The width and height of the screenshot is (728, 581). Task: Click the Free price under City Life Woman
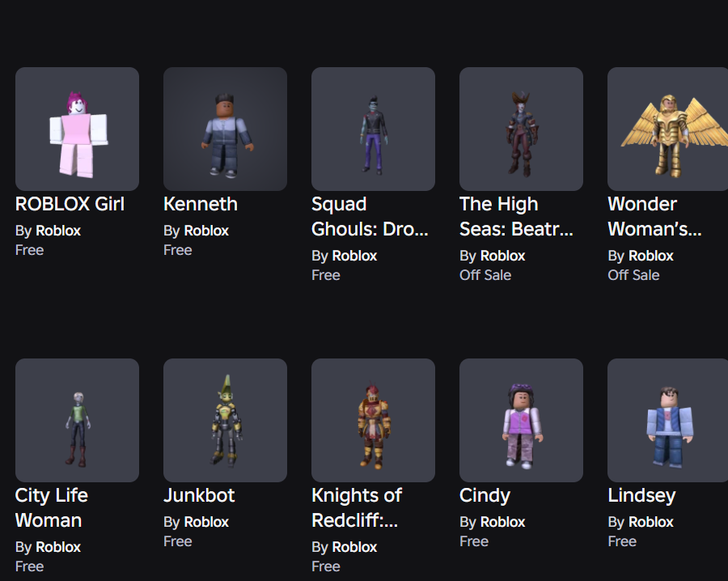(30, 566)
